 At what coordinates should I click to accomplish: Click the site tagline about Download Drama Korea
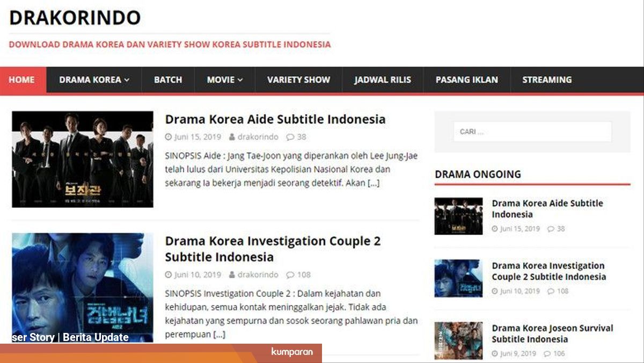coord(170,45)
